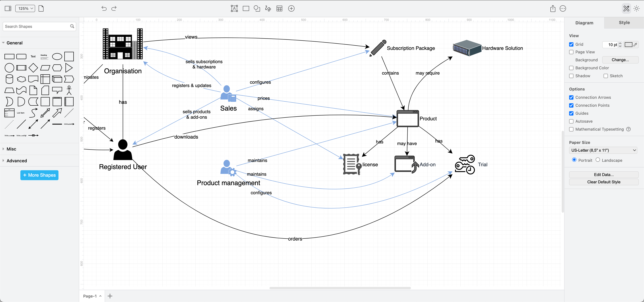Viewport: 644px width, 302px height.
Task: Enable the Page View checkbox
Action: pos(571,52)
